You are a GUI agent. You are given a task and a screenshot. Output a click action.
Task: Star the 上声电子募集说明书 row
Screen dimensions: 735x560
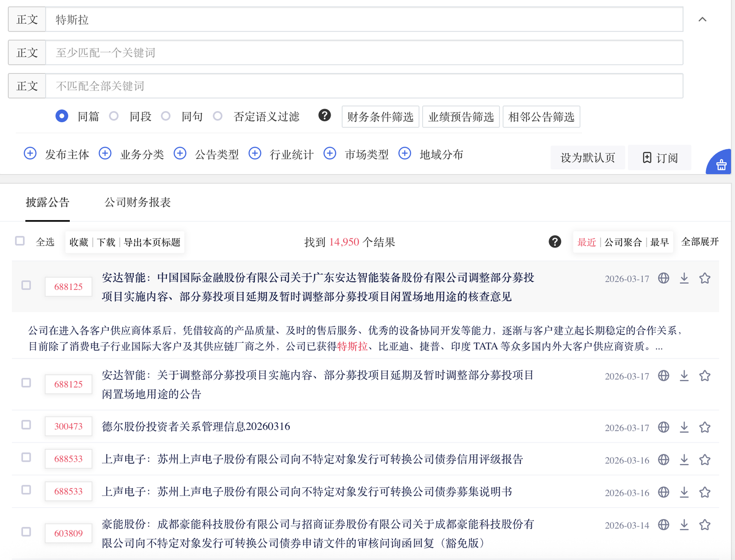point(705,492)
